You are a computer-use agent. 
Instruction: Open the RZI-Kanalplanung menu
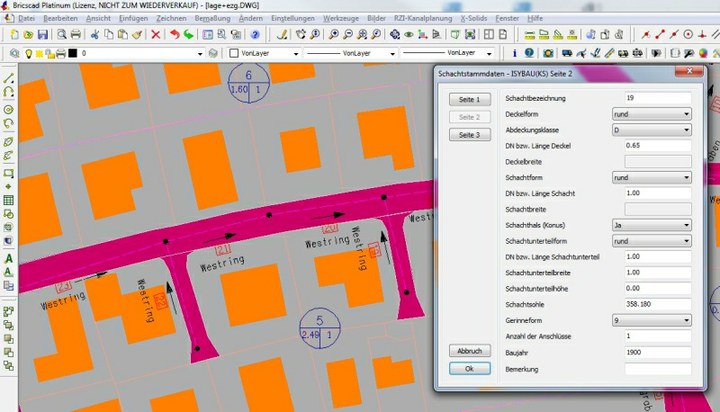tap(425, 18)
